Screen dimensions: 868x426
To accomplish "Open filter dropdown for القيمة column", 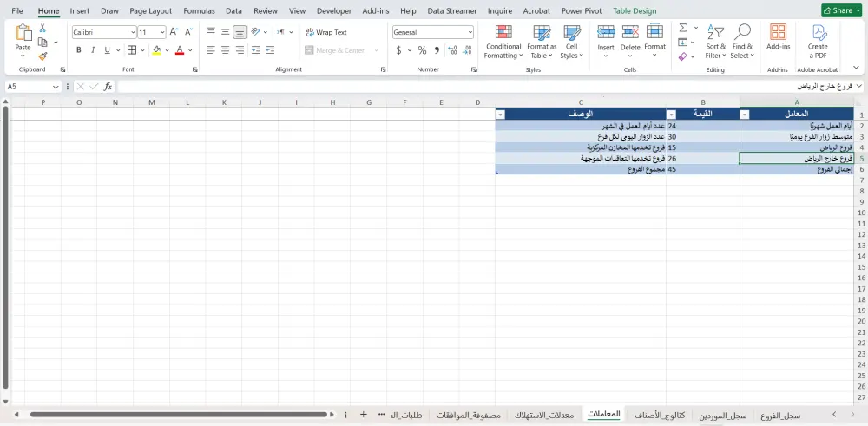I will [672, 114].
